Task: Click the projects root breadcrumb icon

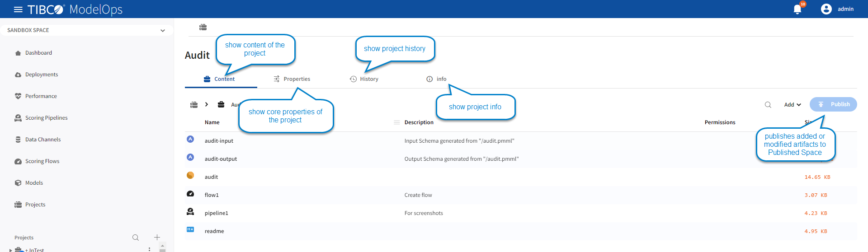Action: [194, 105]
